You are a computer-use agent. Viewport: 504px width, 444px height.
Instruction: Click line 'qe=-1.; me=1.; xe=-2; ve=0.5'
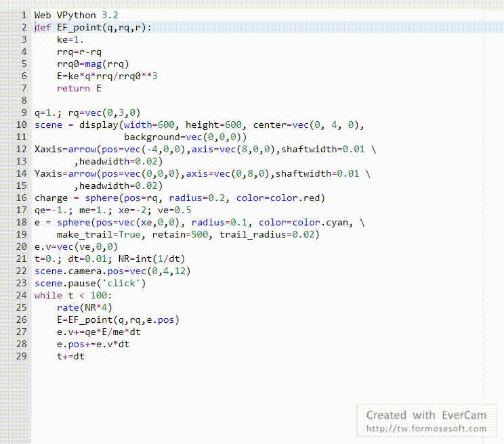point(113,210)
